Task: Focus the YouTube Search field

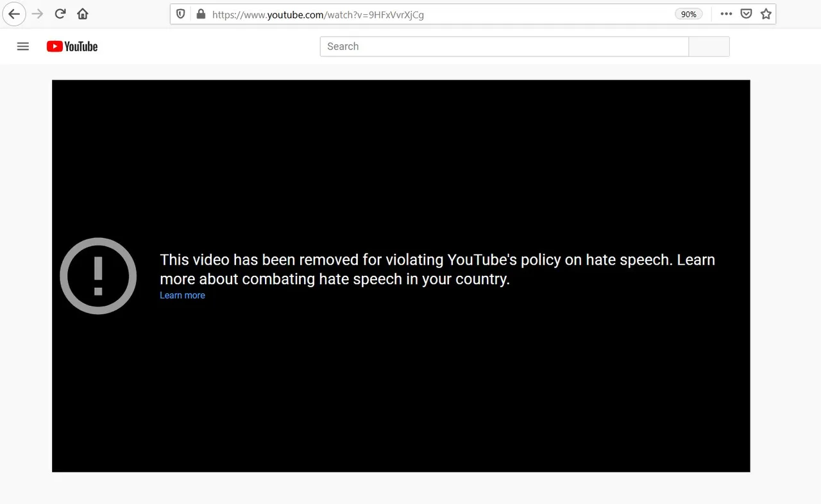Action: tap(504, 46)
